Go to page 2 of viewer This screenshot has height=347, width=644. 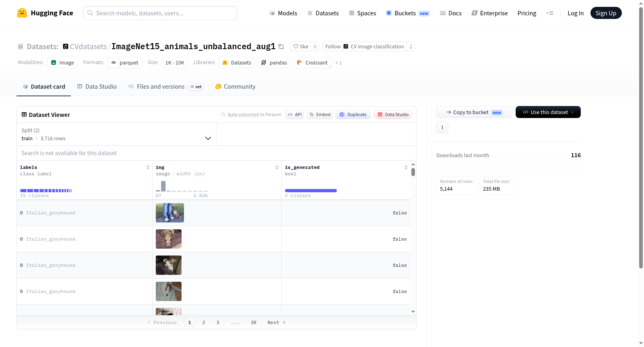pos(204,322)
